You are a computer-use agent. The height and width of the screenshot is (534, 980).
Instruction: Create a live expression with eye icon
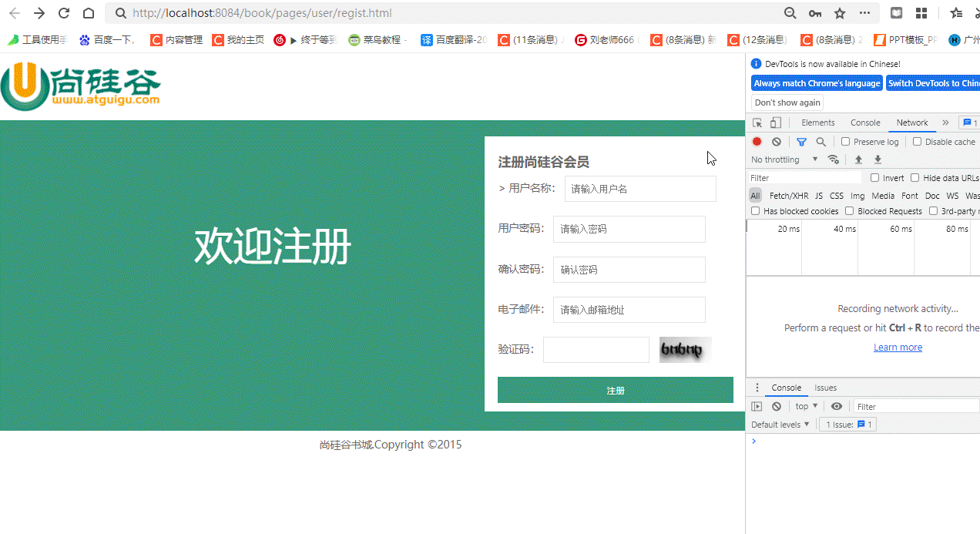click(837, 406)
